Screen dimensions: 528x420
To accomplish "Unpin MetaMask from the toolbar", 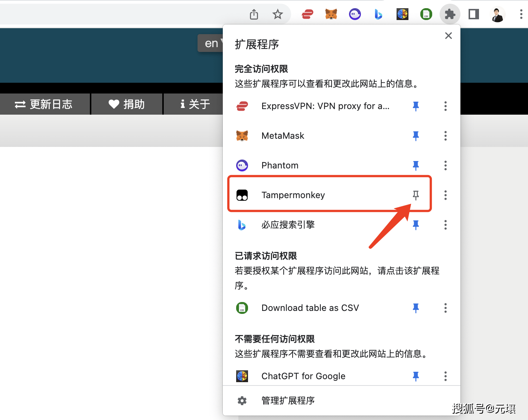I will point(416,136).
